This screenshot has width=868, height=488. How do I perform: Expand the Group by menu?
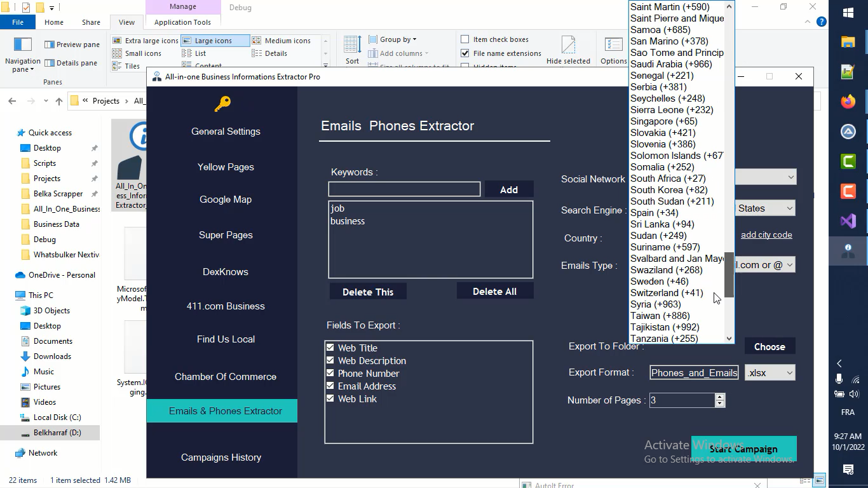tap(393, 39)
